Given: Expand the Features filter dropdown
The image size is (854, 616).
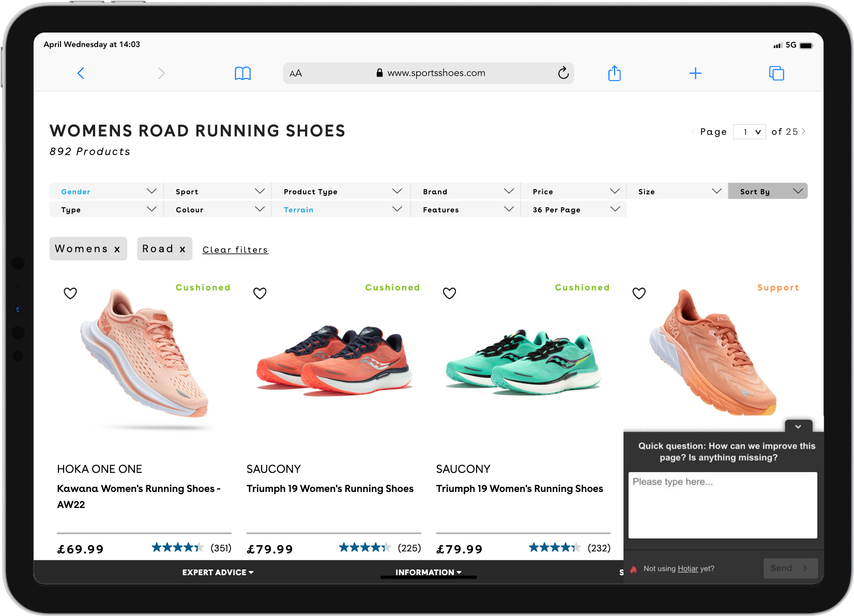Looking at the screenshot, I should 466,209.
